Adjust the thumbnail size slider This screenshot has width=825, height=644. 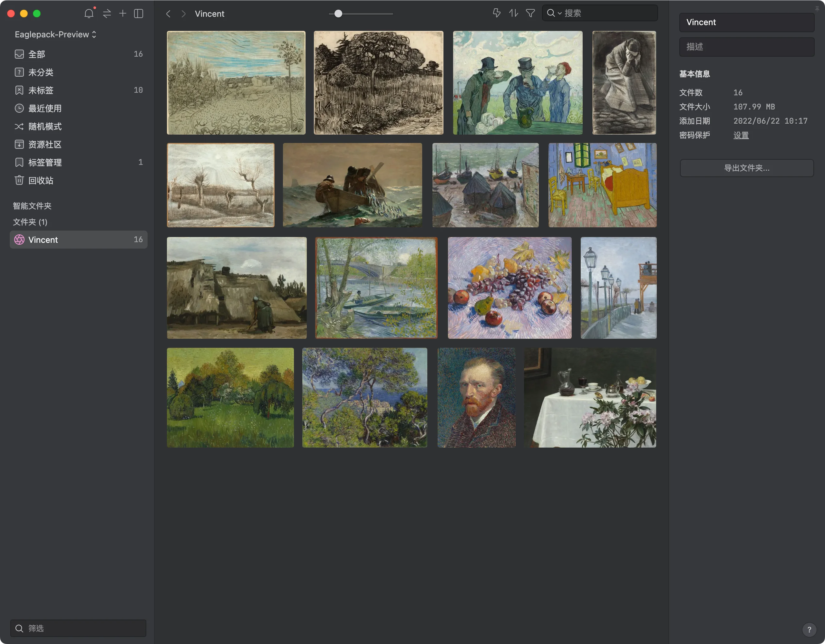coord(338,14)
